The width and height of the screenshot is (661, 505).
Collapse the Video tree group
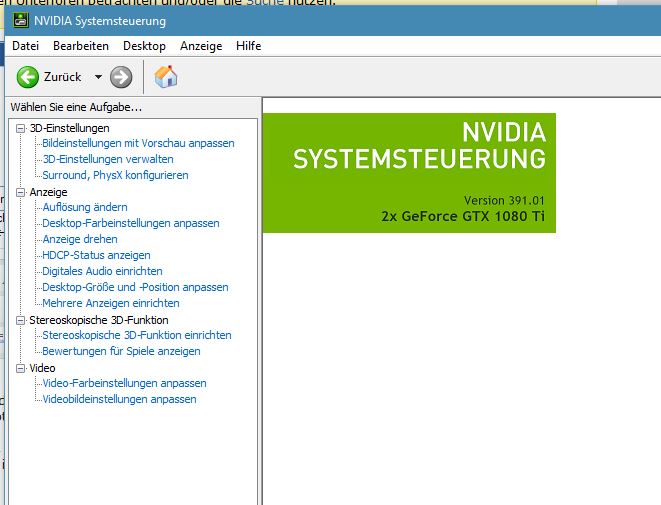click(x=20, y=368)
